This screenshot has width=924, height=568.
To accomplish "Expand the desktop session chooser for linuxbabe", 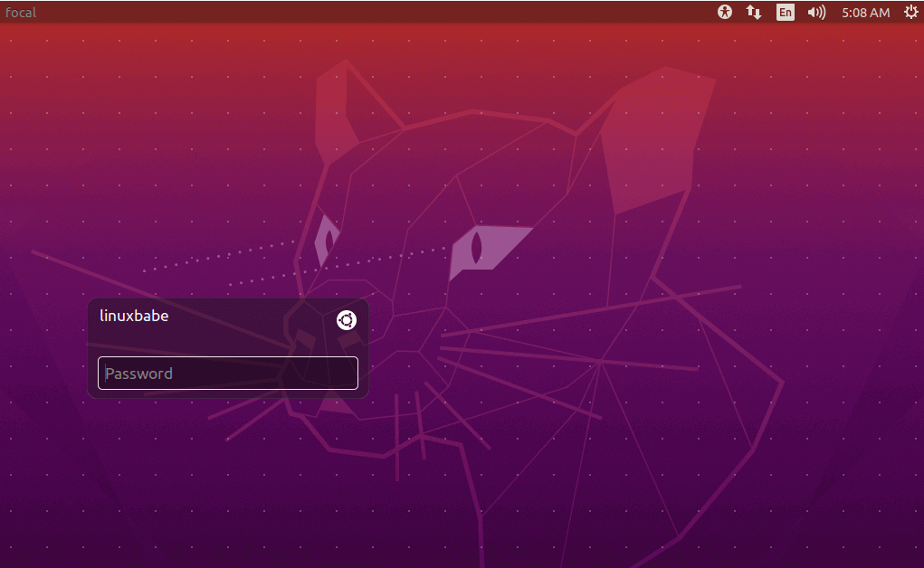I will [x=347, y=320].
